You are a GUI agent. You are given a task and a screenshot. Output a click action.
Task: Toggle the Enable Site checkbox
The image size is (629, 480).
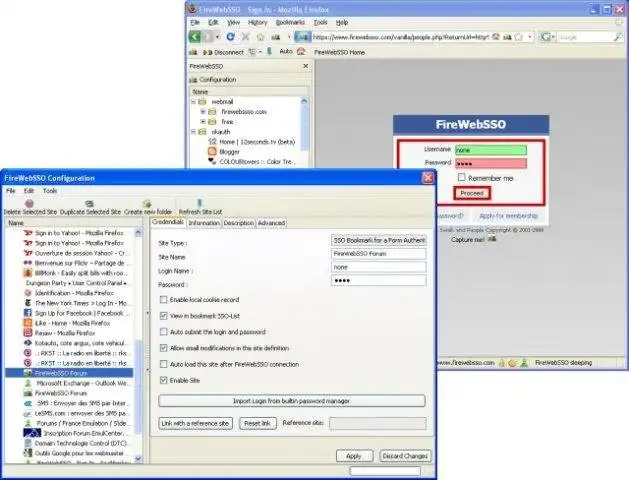coord(163,380)
